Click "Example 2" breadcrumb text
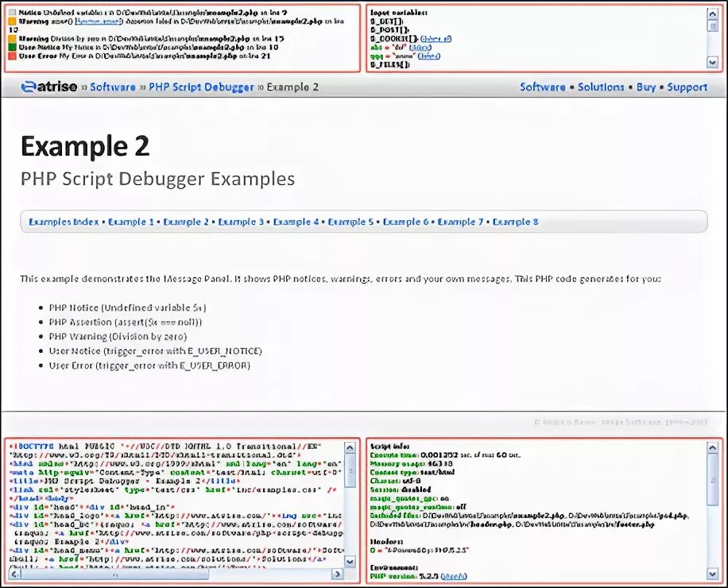 [292, 87]
